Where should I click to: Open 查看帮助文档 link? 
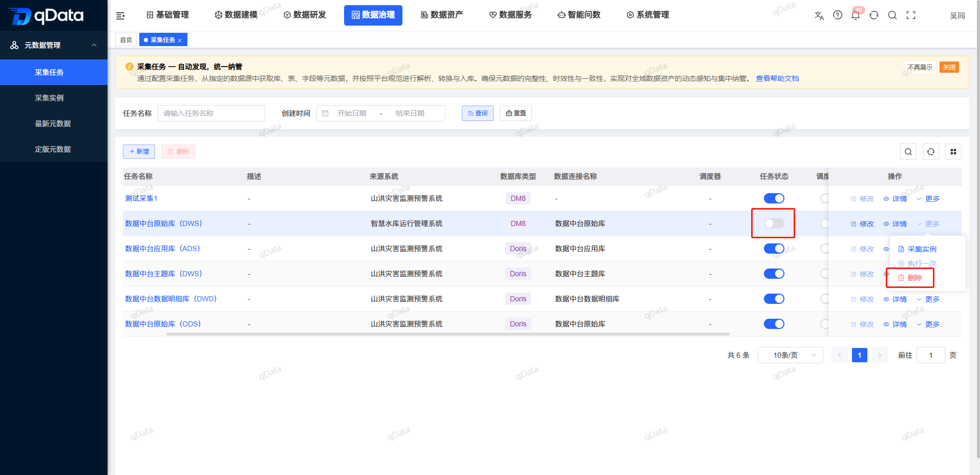tap(777, 78)
